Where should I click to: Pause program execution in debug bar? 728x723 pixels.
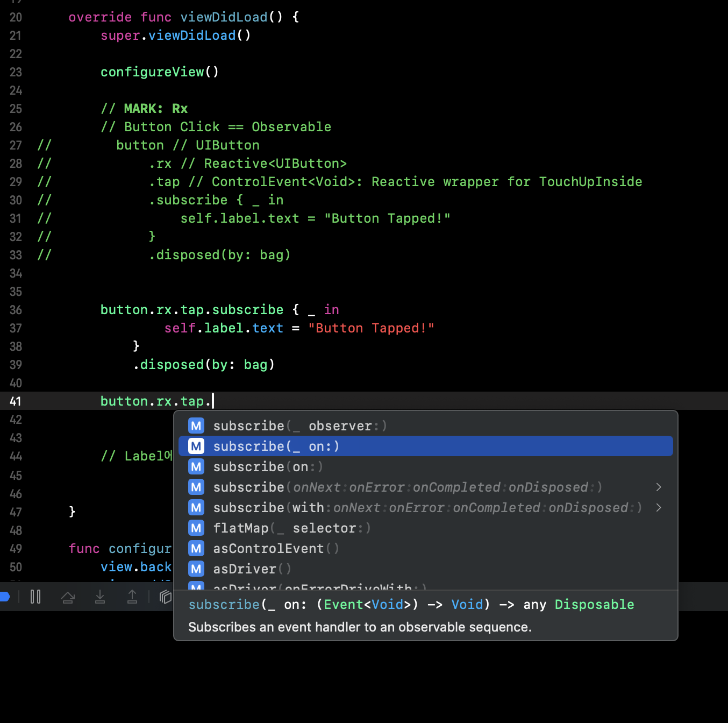35,596
